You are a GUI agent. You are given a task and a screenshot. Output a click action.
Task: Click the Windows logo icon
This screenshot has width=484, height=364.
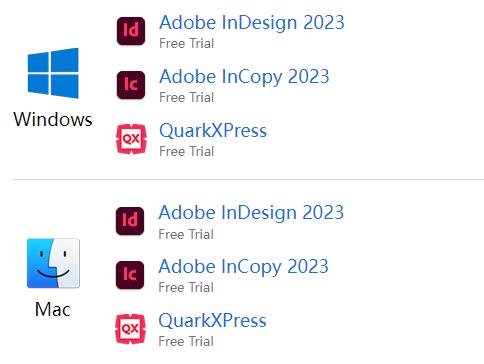(x=53, y=73)
